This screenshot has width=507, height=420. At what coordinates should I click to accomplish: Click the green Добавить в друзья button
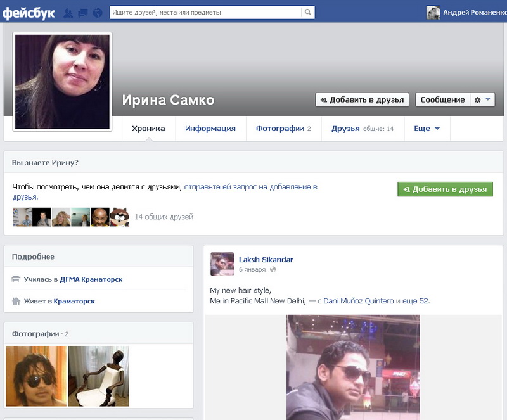[445, 189]
